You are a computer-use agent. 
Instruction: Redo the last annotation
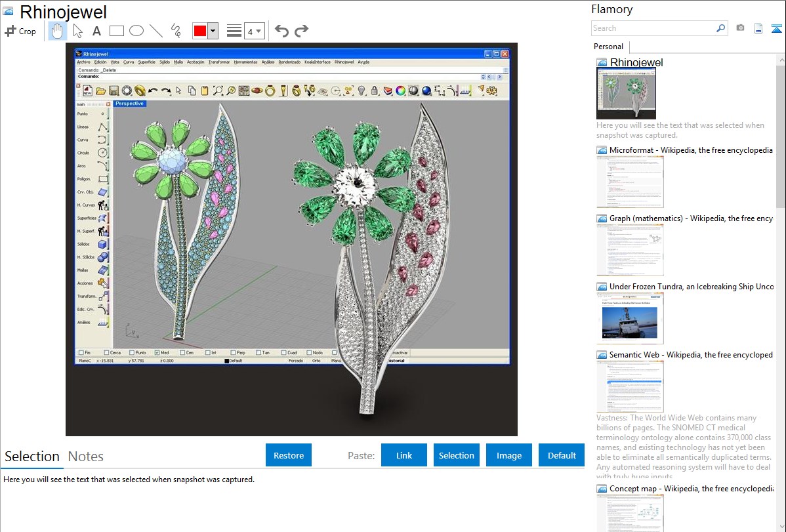(302, 31)
